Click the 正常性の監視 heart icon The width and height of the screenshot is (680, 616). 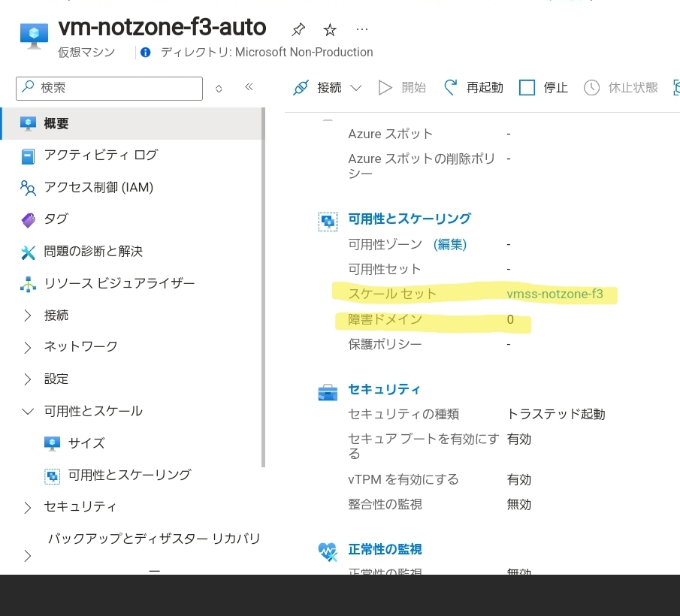point(328,552)
